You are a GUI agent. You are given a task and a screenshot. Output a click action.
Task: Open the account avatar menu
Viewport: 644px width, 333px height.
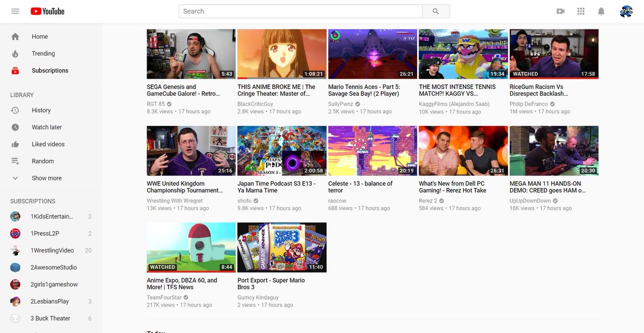(626, 11)
